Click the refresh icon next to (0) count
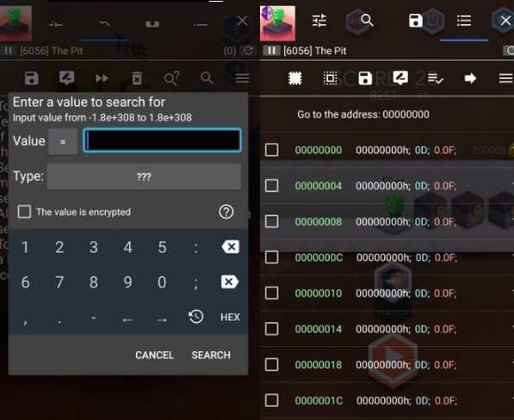The width and height of the screenshot is (514, 420). 248,51
